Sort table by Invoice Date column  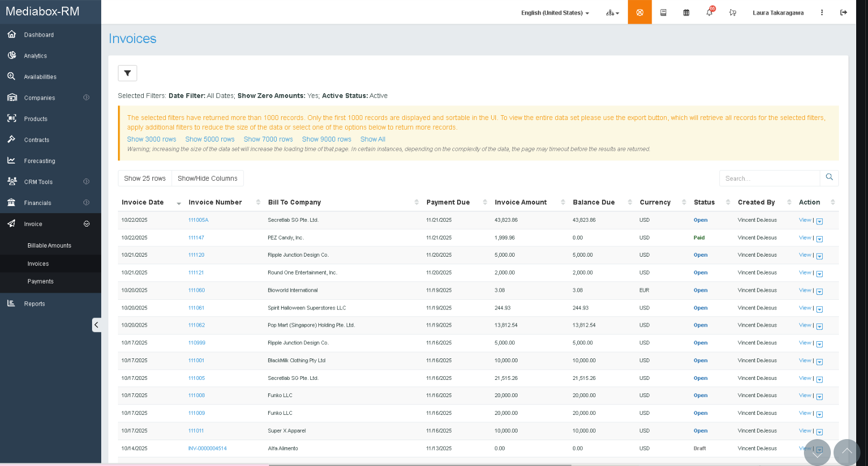(143, 202)
